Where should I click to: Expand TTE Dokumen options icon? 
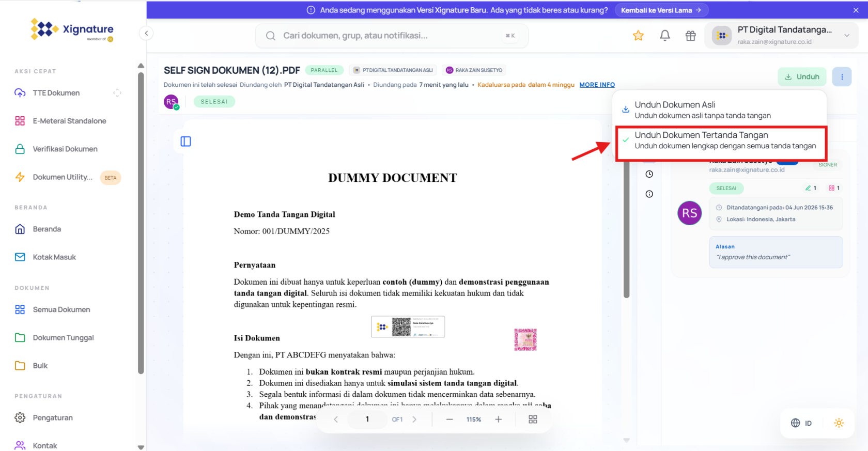(117, 93)
